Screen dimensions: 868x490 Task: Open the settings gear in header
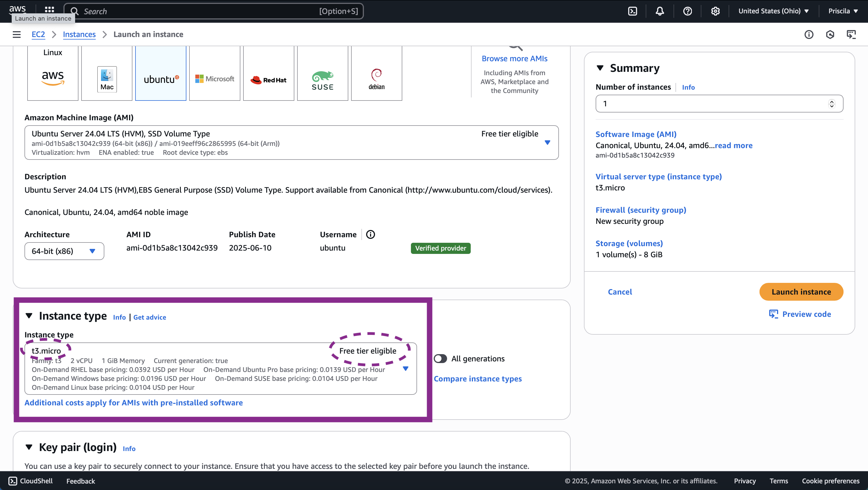pyautogui.click(x=715, y=11)
